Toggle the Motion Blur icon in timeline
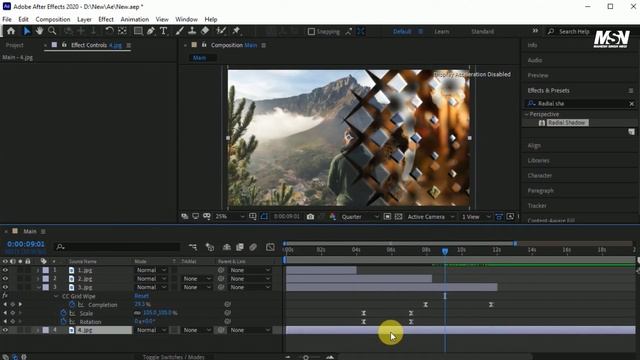Image resolution: width=640 pixels, height=360 pixels. pyautogui.click(x=253, y=247)
